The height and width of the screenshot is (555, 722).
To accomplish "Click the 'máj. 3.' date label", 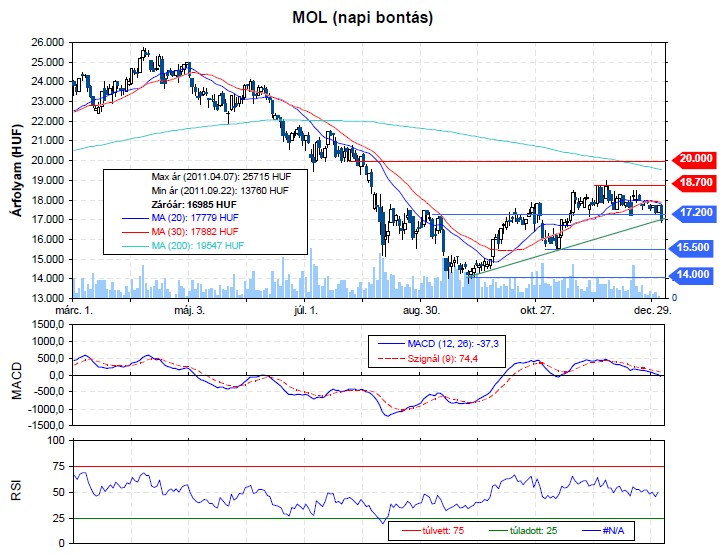I will pyautogui.click(x=189, y=310).
